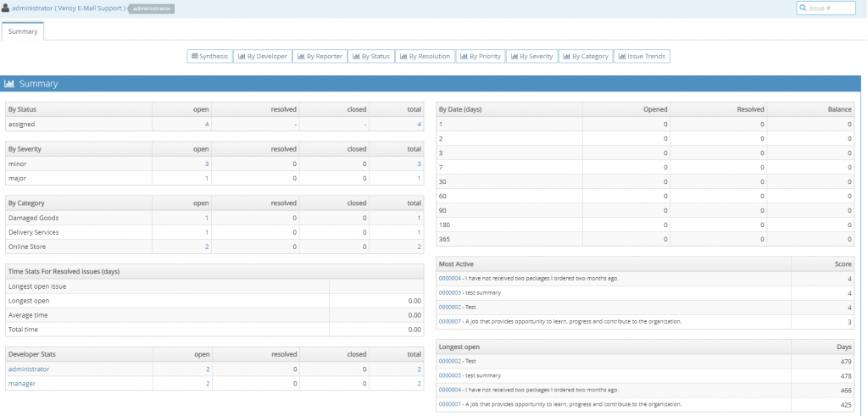This screenshot has height=416, width=868.
Task: Open the Synthesis table view
Action: [x=209, y=56]
